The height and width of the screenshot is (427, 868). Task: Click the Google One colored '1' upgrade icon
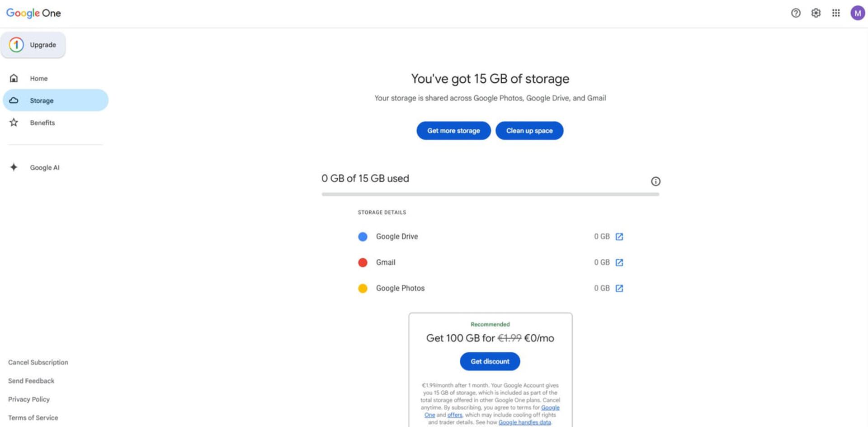click(16, 45)
